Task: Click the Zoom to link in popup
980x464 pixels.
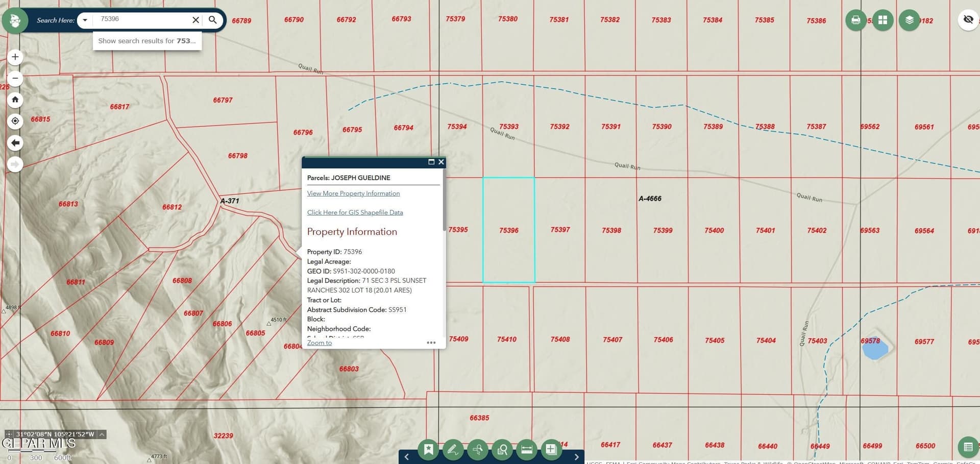Action: (319, 342)
